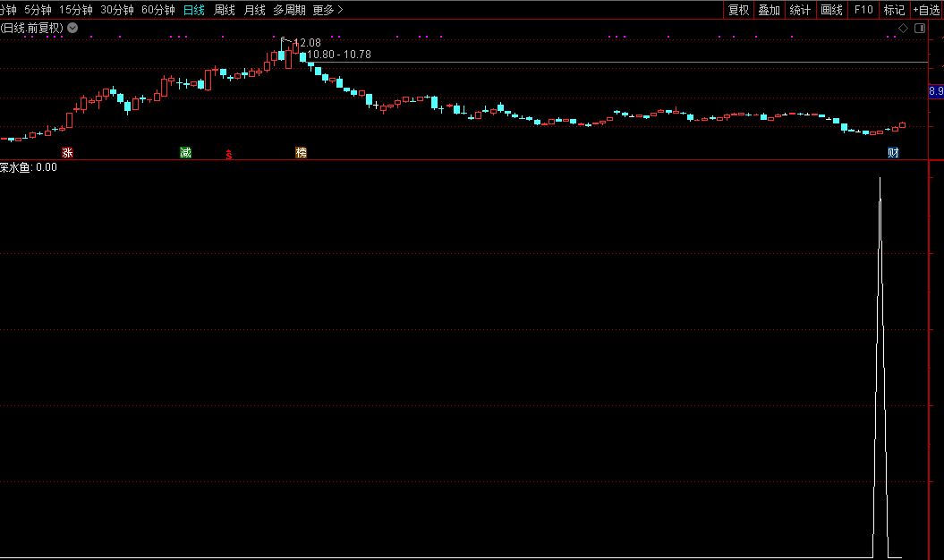944x560 pixels.
Task: Click the diamond icon above the chart
Action: tap(903, 28)
